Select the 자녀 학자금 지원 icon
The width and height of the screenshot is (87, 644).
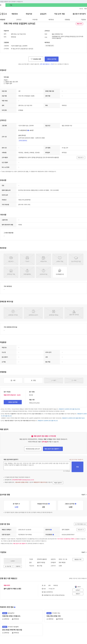pos(76,259)
